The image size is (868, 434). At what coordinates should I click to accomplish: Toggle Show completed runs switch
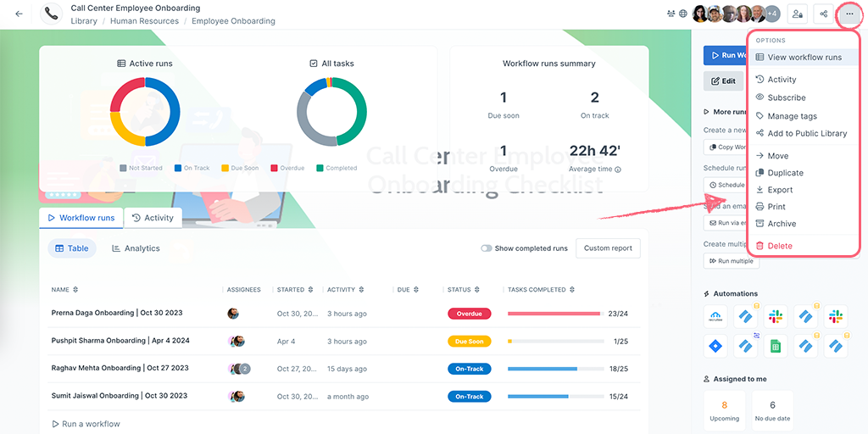click(487, 248)
